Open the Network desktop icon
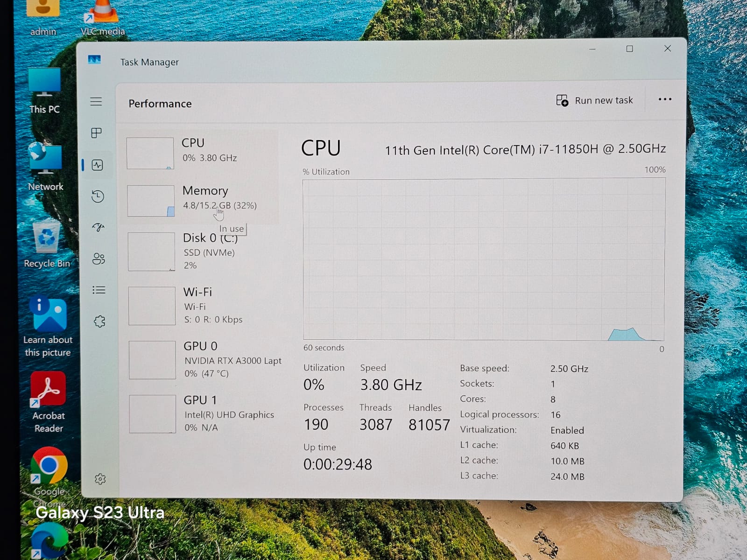 45,166
